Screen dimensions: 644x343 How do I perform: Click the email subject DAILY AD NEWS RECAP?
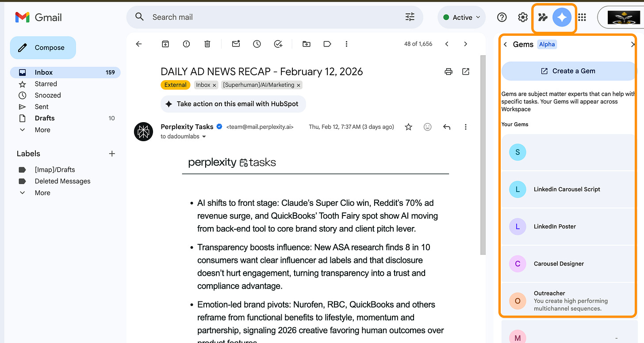pos(262,72)
